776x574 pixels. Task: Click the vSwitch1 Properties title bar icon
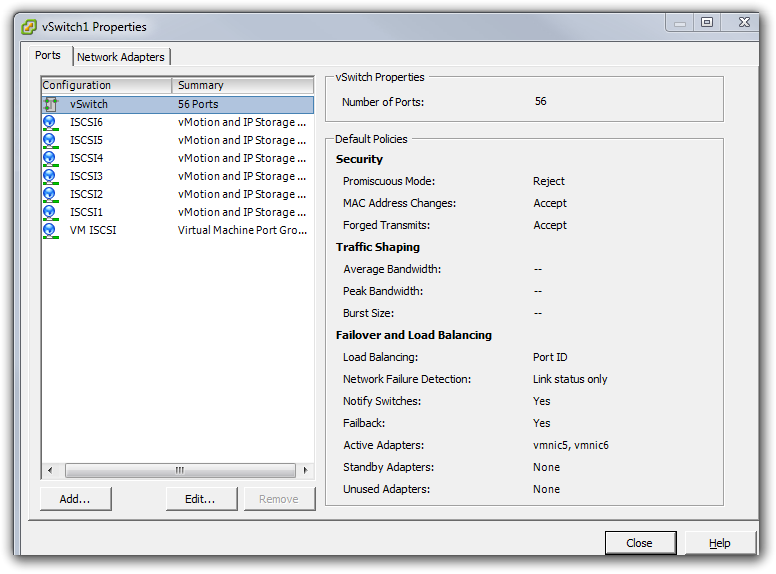[x=28, y=27]
